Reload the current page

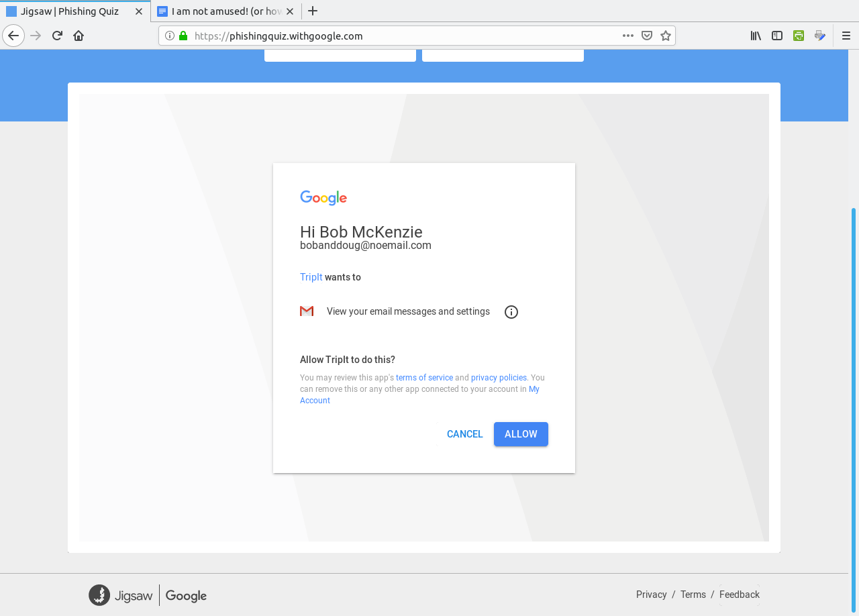57,36
